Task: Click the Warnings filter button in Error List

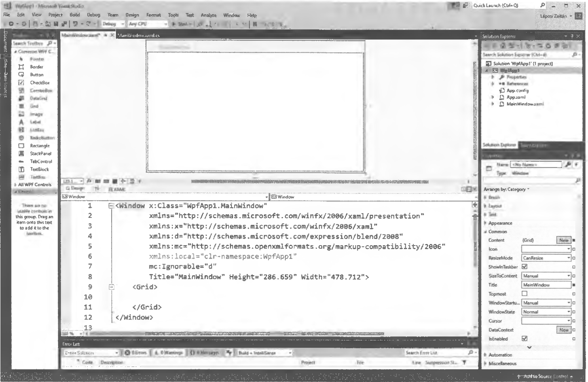Action: (x=168, y=353)
